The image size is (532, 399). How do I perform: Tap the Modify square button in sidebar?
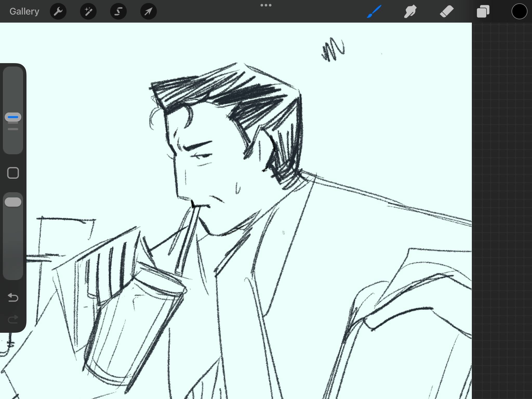[x=13, y=173]
